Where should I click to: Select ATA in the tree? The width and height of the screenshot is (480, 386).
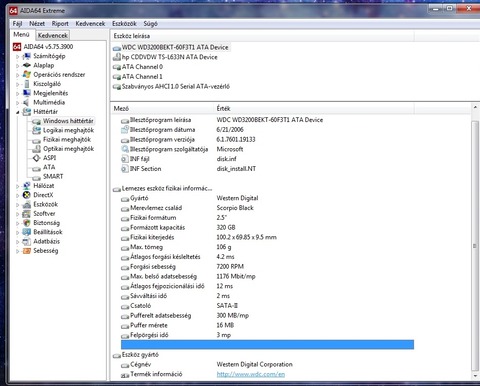49,167
